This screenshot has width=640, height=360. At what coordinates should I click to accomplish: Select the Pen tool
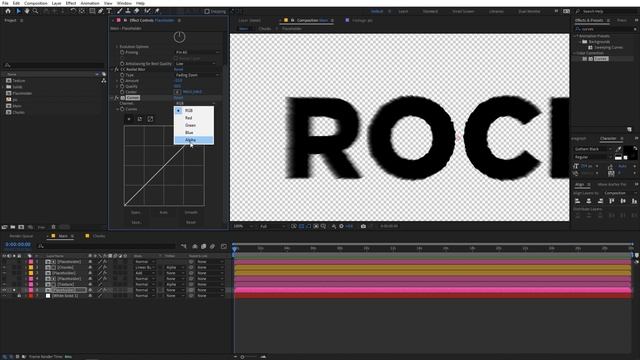100,11
